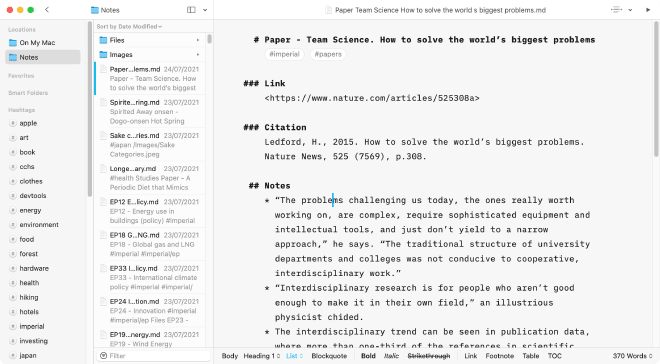Select the hotels hashtag

click(29, 312)
